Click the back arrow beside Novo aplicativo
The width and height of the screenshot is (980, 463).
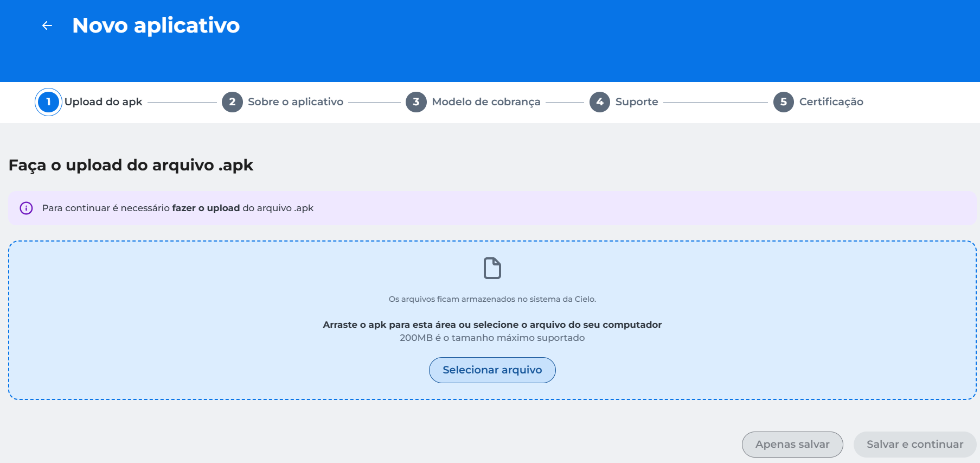point(47,26)
